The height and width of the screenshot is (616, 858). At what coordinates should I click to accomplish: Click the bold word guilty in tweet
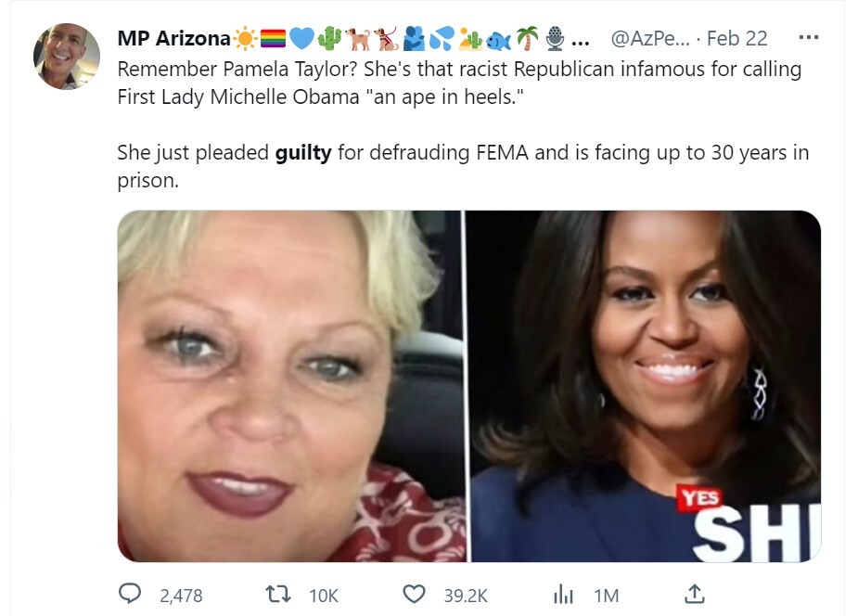[303, 153]
